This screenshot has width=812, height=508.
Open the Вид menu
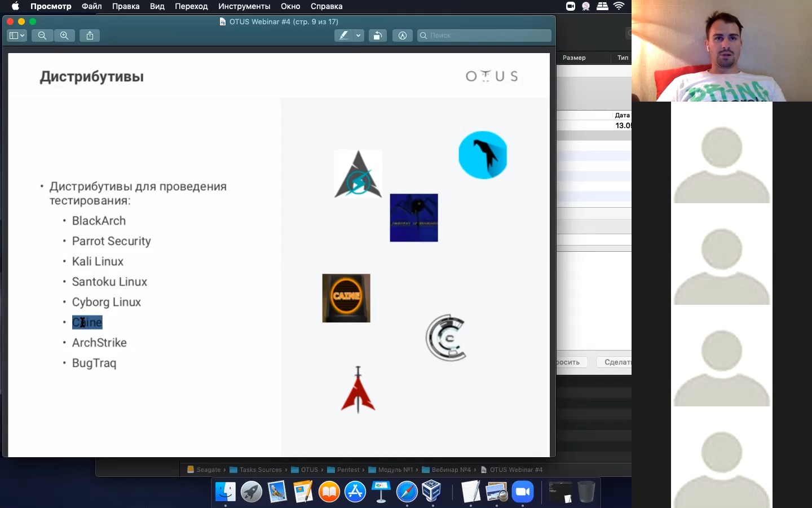(x=157, y=6)
